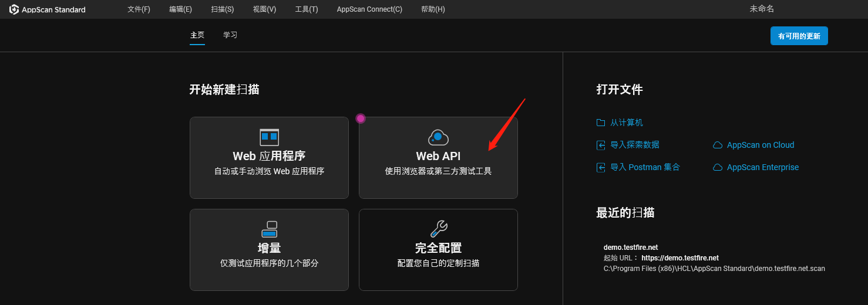Switch to the 学习 tab
The image size is (868, 305).
pos(230,35)
